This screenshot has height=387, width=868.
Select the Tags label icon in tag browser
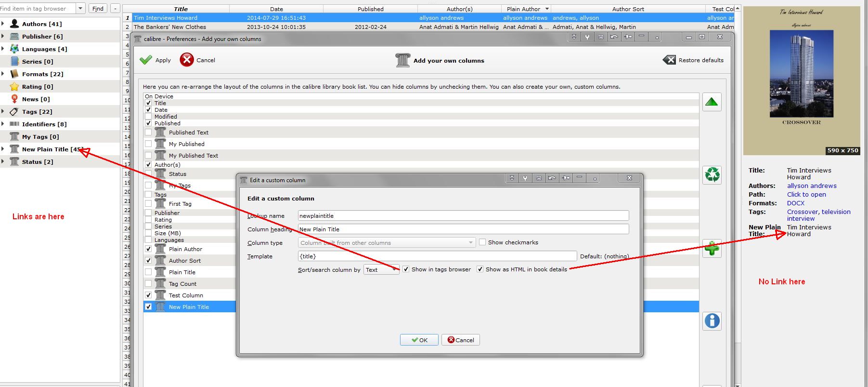click(14, 111)
